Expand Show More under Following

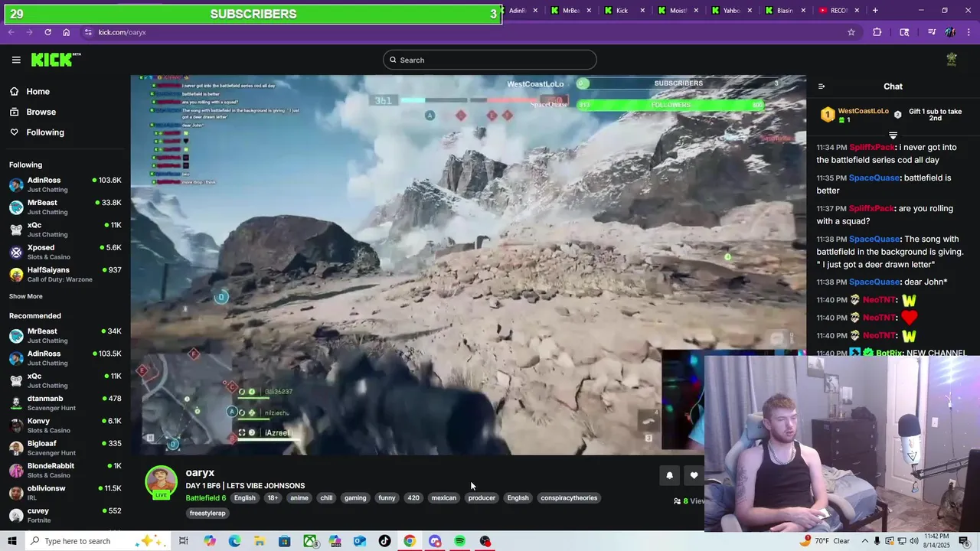(x=26, y=296)
